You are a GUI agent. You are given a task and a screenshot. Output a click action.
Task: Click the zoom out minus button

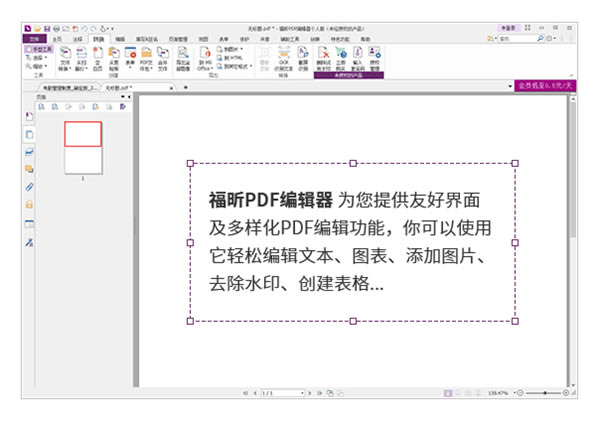520,393
